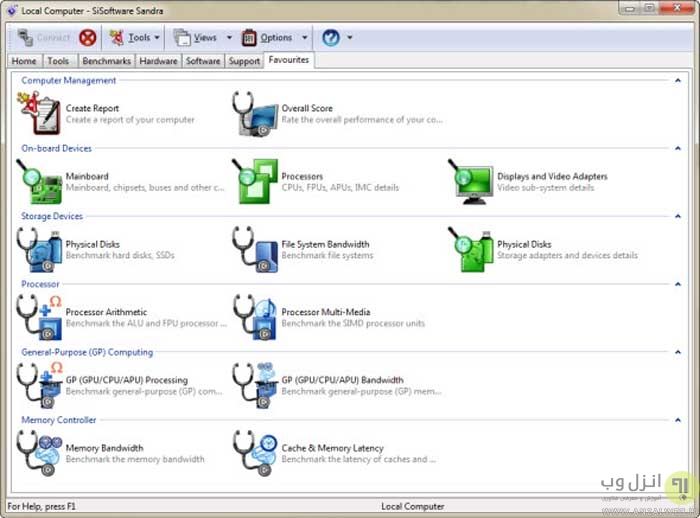Open File System Bandwidth benchmark icon
The height and width of the screenshot is (518, 700).
(255, 249)
